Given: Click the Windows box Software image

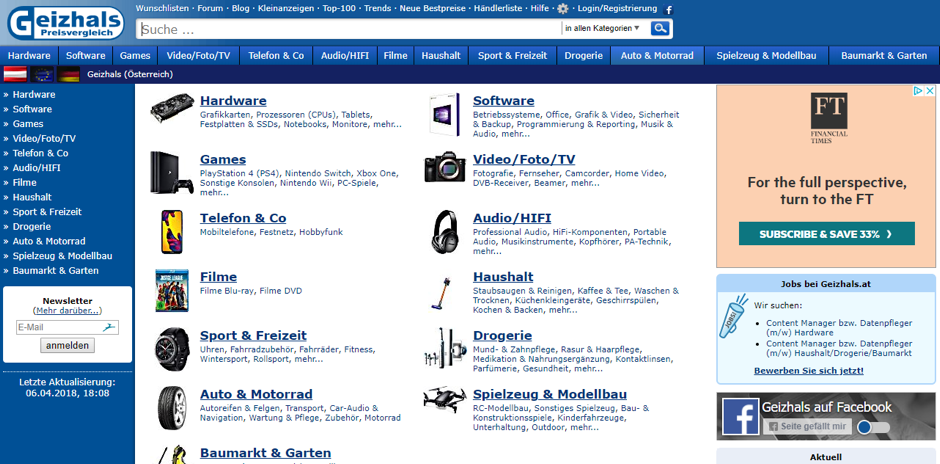Looking at the screenshot, I should coord(445,113).
